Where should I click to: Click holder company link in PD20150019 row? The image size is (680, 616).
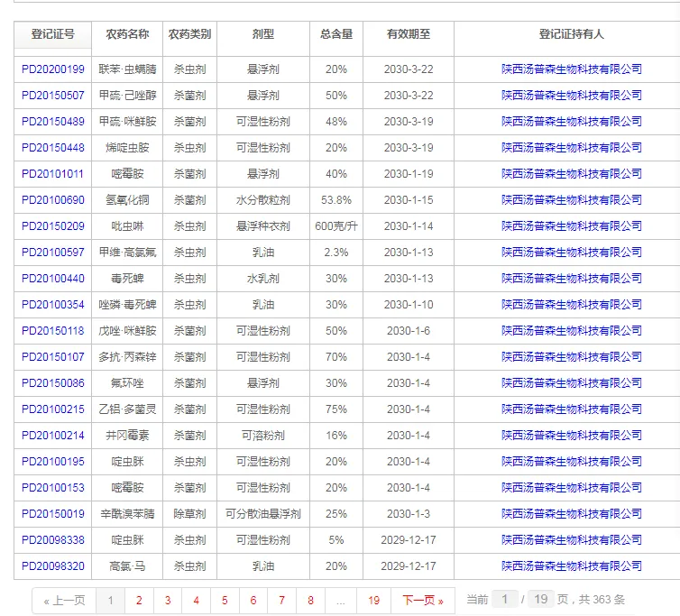coord(571,513)
